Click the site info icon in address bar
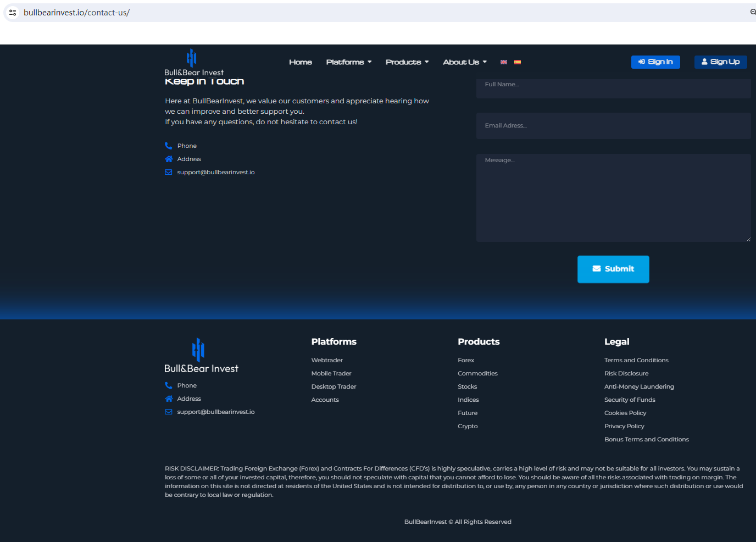This screenshot has width=756, height=542. [13, 13]
